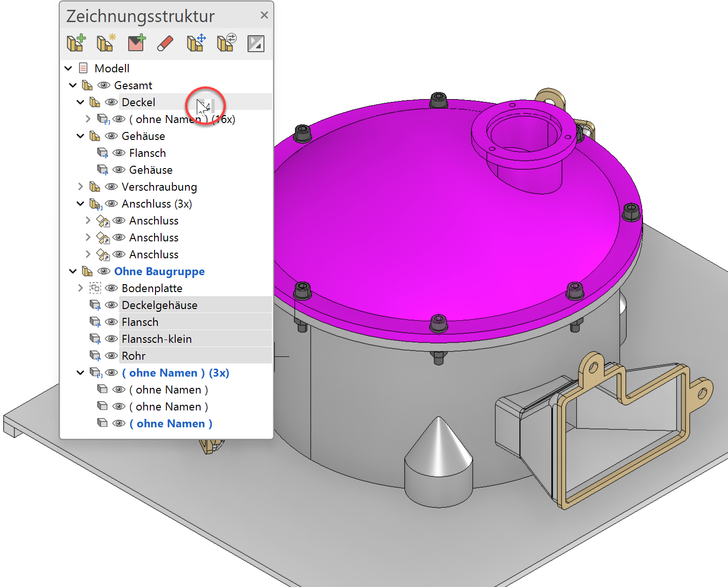Viewport: 728px width, 587px height.
Task: Click the add assembly icon with green plus
Action: coord(76,43)
